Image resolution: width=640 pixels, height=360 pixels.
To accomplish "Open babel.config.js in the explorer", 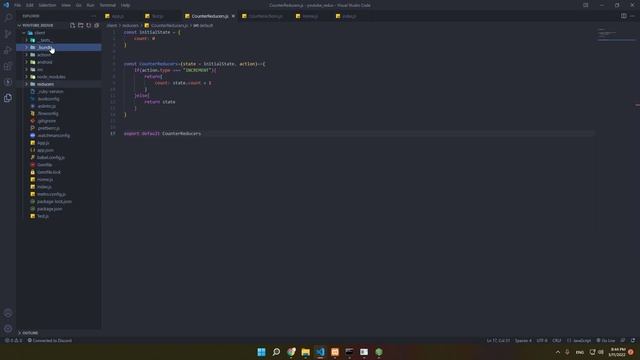I will point(58,158).
